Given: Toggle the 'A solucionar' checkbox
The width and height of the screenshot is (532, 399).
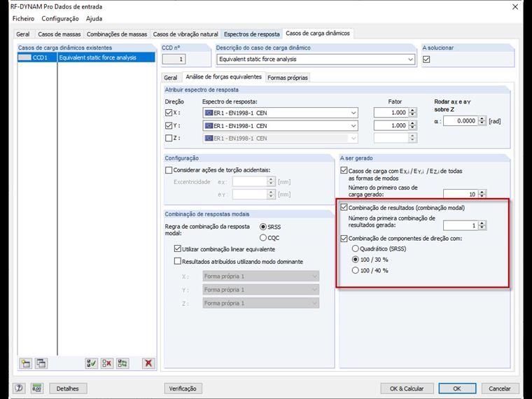Looking at the screenshot, I should (x=426, y=59).
